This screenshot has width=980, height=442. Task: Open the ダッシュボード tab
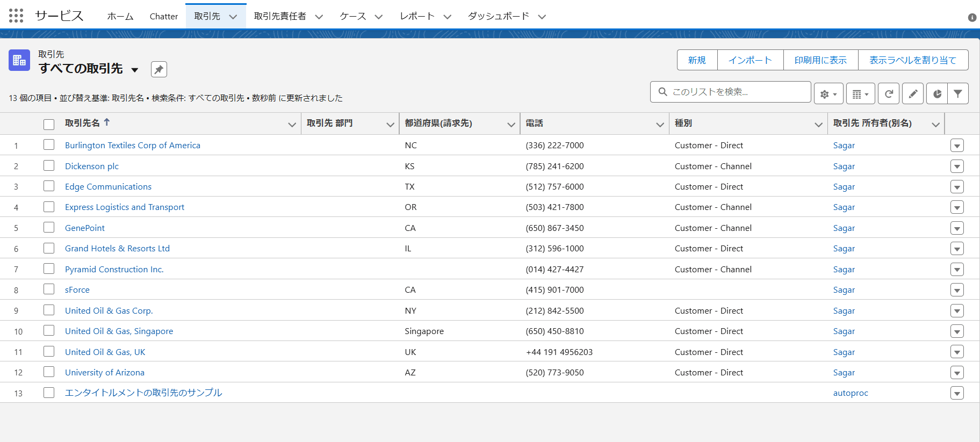coord(499,16)
